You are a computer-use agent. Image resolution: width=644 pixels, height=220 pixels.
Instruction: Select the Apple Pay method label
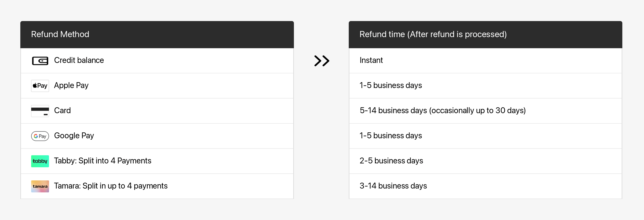pos(71,86)
